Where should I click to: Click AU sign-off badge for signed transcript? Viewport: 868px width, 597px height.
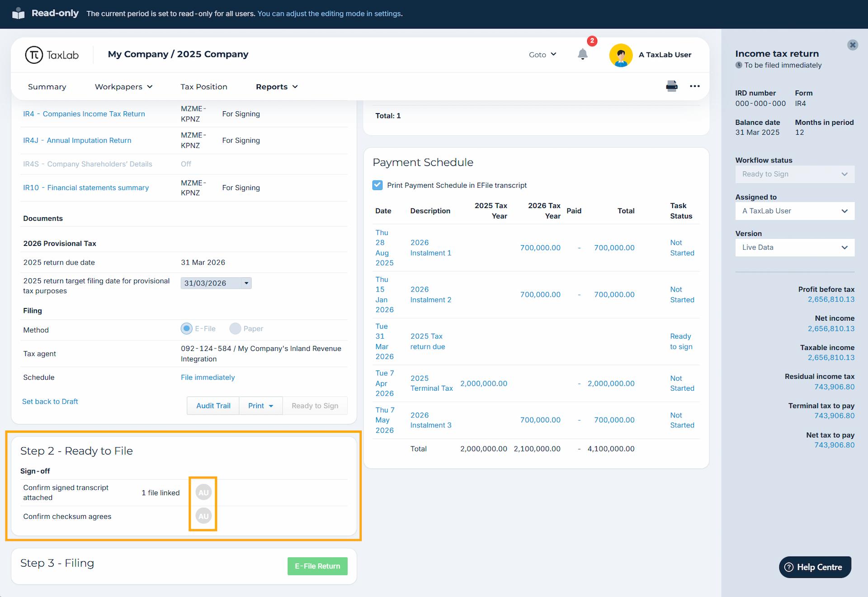tap(203, 492)
